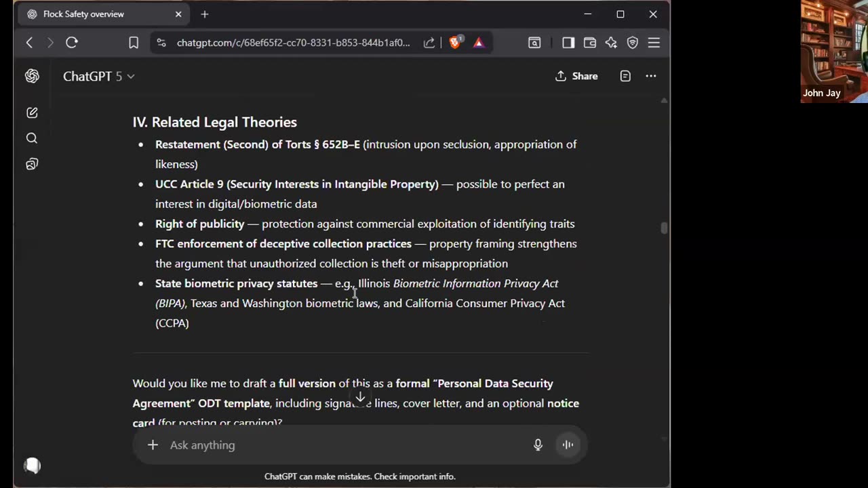This screenshot has width=868, height=488.
Task: Open the three-dot conversation options menu
Action: coord(651,76)
